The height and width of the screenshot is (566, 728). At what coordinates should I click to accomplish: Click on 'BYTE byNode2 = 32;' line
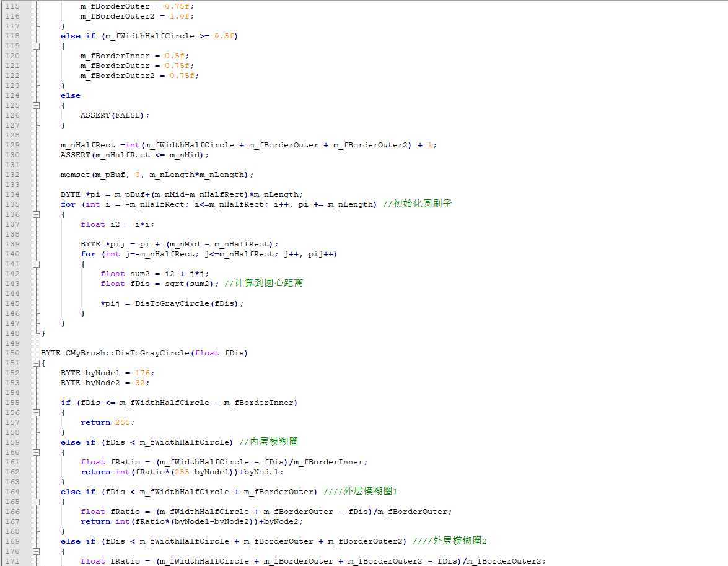coord(105,383)
